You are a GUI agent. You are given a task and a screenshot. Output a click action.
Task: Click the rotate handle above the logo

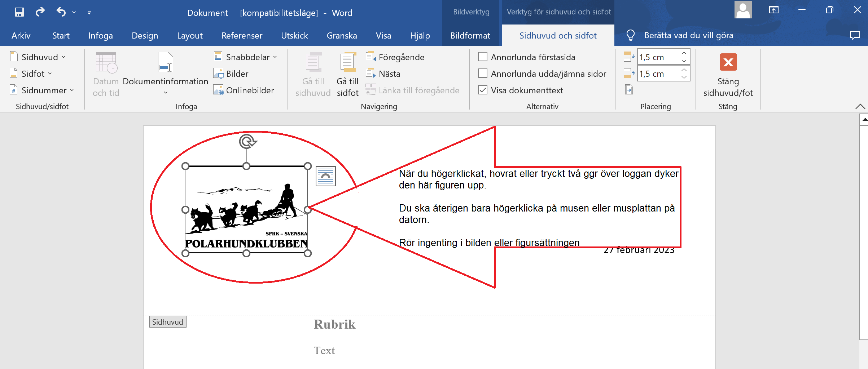pyautogui.click(x=247, y=142)
